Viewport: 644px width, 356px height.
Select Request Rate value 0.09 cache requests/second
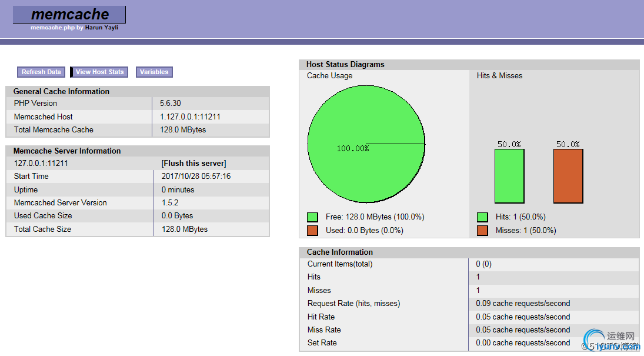click(523, 304)
